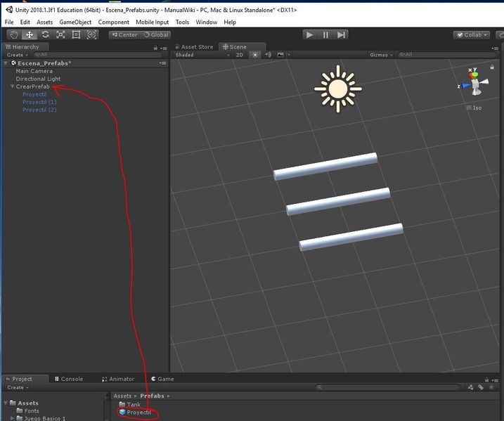504x421 pixels.
Task: Switch to the Animator tab
Action: coord(118,379)
